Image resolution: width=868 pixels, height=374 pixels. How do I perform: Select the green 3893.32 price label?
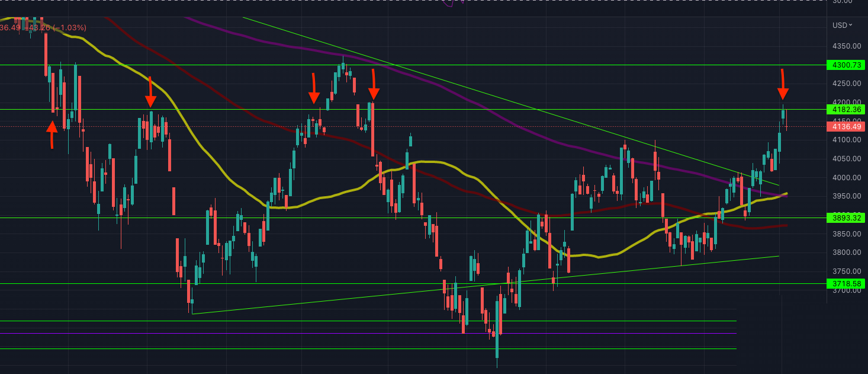coord(845,218)
